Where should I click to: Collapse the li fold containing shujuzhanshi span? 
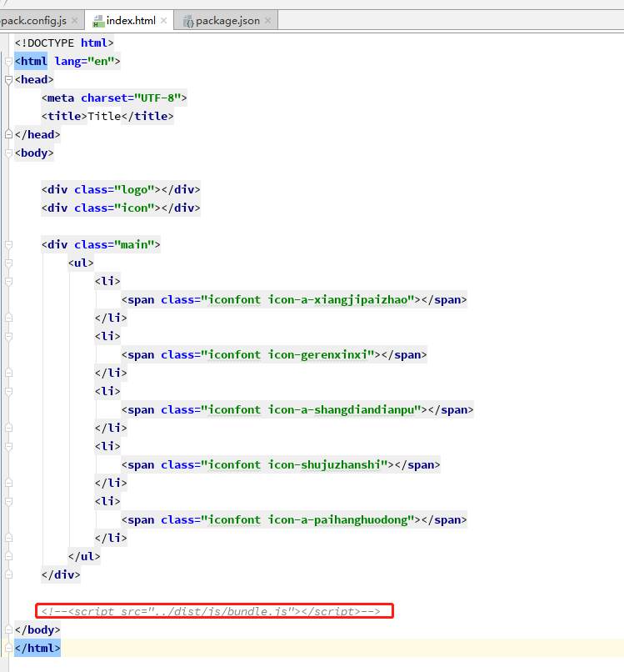8,447
